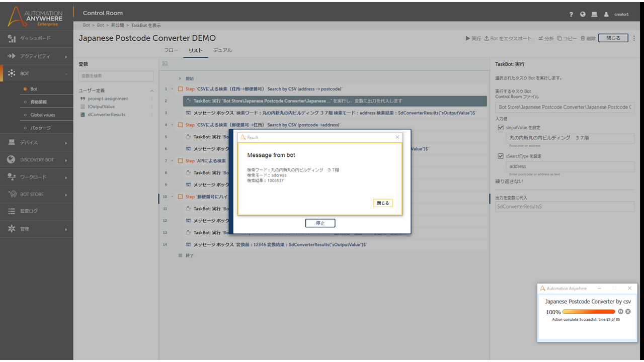
Task: Open the 資格情報 credentials submenu item
Action: coord(39,102)
